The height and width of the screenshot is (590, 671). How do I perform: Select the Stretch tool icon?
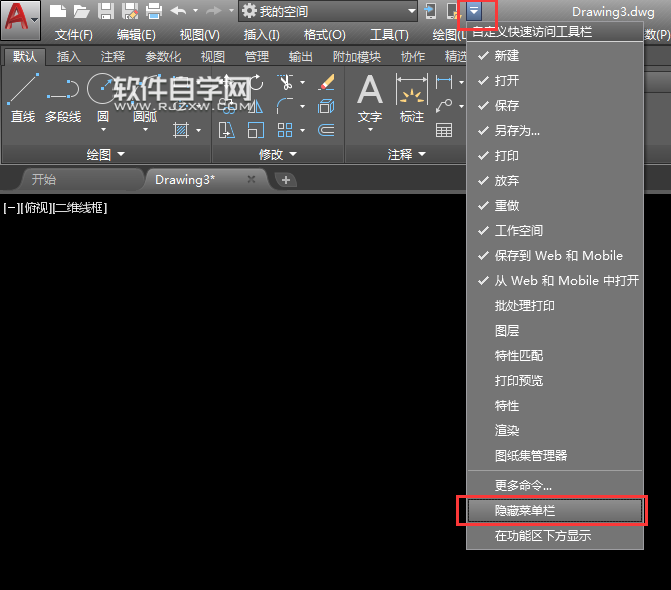pos(227,130)
